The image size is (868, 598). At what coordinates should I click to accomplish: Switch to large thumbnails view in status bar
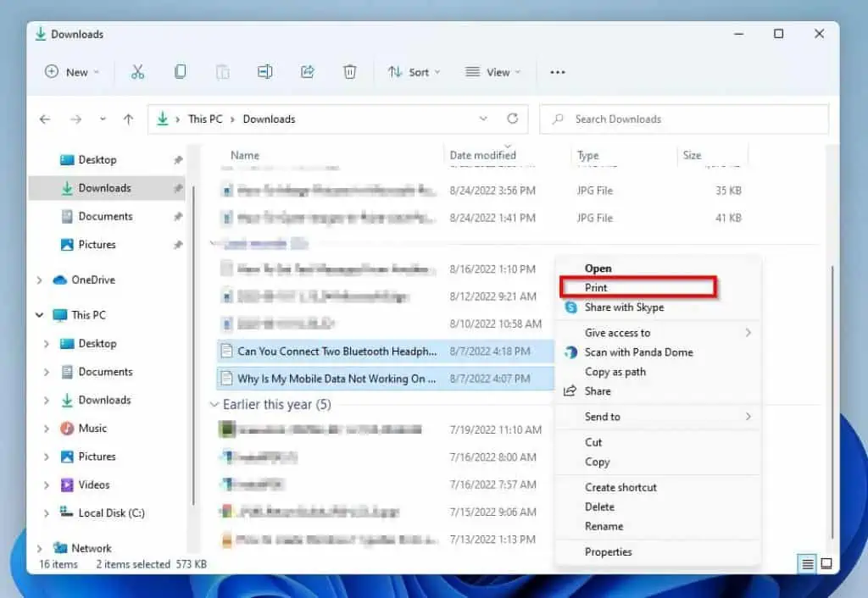[826, 564]
